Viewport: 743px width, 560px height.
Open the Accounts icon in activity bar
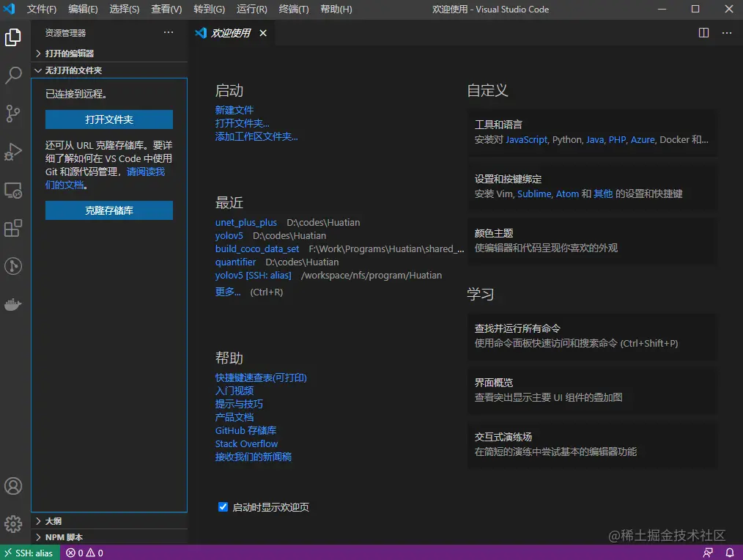[x=13, y=486]
